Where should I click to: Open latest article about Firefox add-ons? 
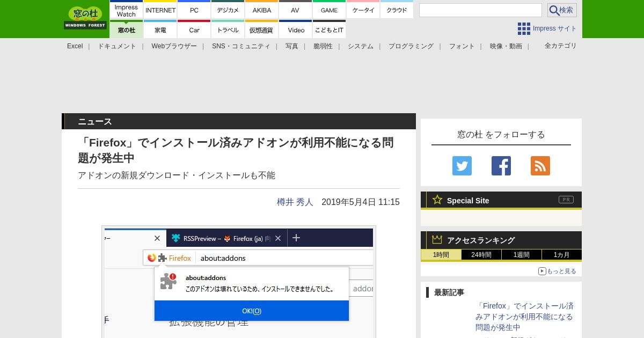pos(524,317)
